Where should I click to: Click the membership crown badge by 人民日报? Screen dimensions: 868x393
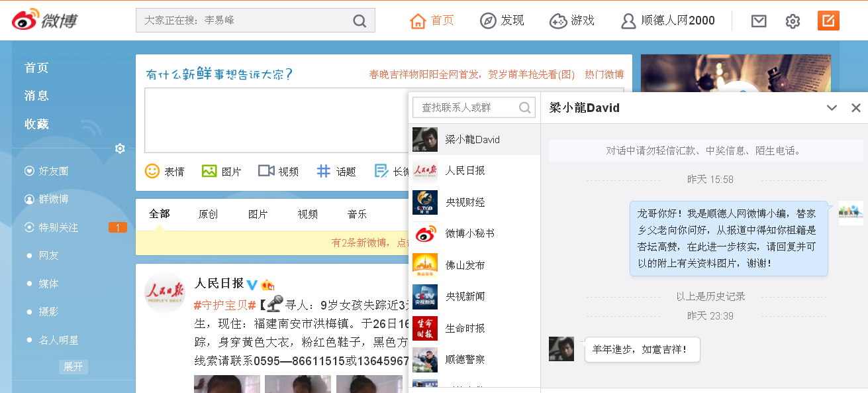(267, 284)
